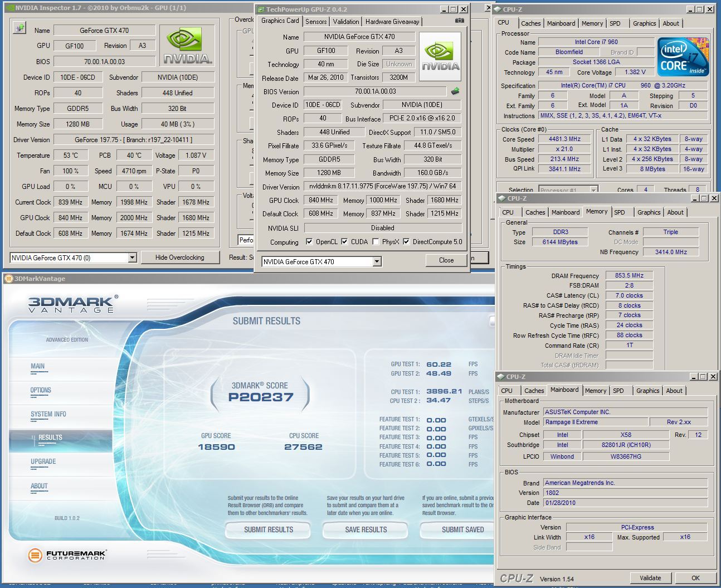Click the NVIDIA logo in NVIDIA Inspector
Image resolution: width=721 pixels, height=588 pixels.
pyautogui.click(x=187, y=47)
